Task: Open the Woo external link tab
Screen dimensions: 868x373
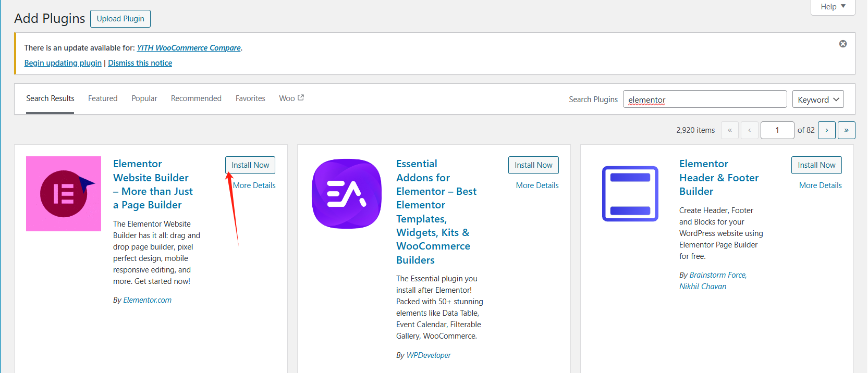Action: coord(291,98)
